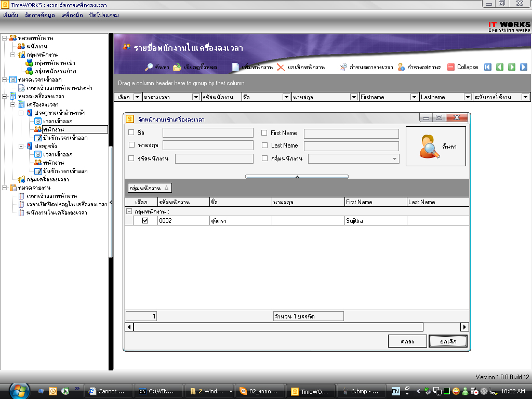Tick the Last Name filter checkbox
Viewport: 532px width, 399px height.
(x=264, y=145)
